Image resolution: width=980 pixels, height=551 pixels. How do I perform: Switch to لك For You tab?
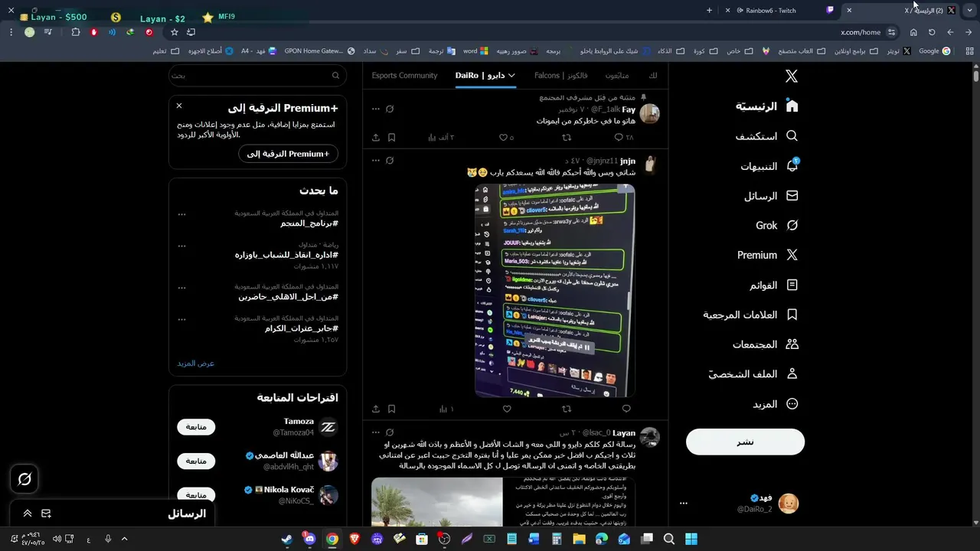point(652,76)
